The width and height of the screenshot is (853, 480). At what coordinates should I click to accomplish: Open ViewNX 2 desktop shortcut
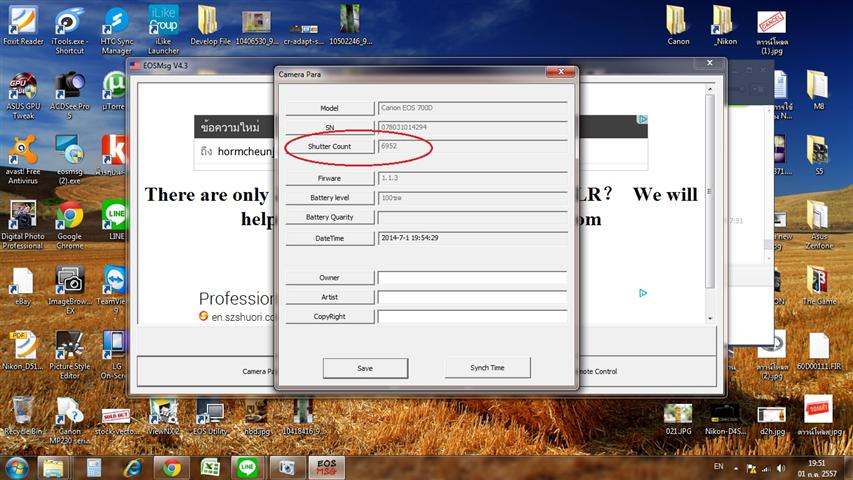(x=163, y=417)
